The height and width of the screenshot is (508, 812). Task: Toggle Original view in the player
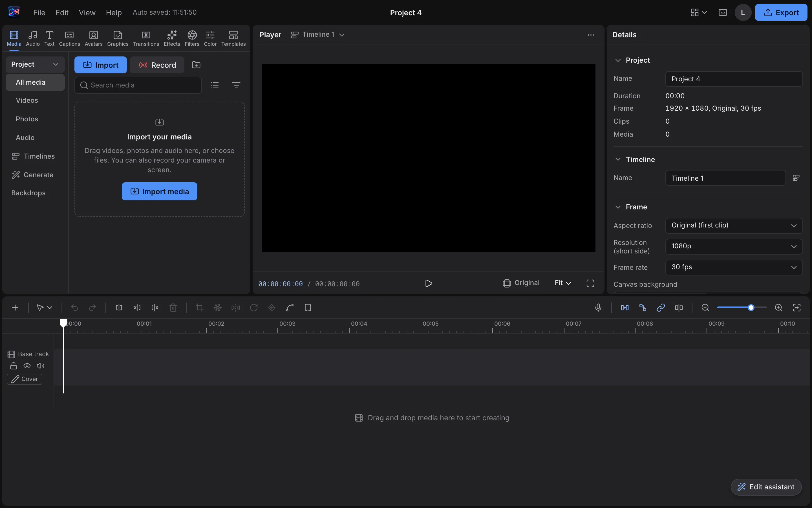tap(521, 283)
